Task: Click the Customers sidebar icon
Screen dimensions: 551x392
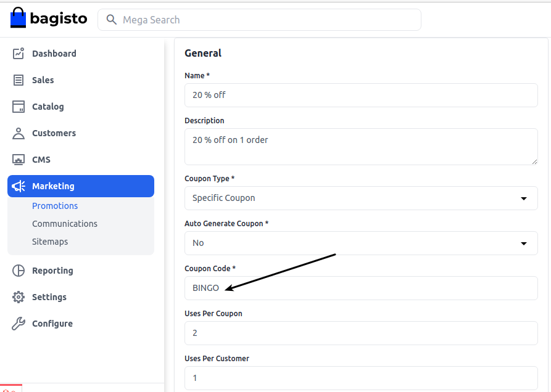Action: click(x=19, y=133)
